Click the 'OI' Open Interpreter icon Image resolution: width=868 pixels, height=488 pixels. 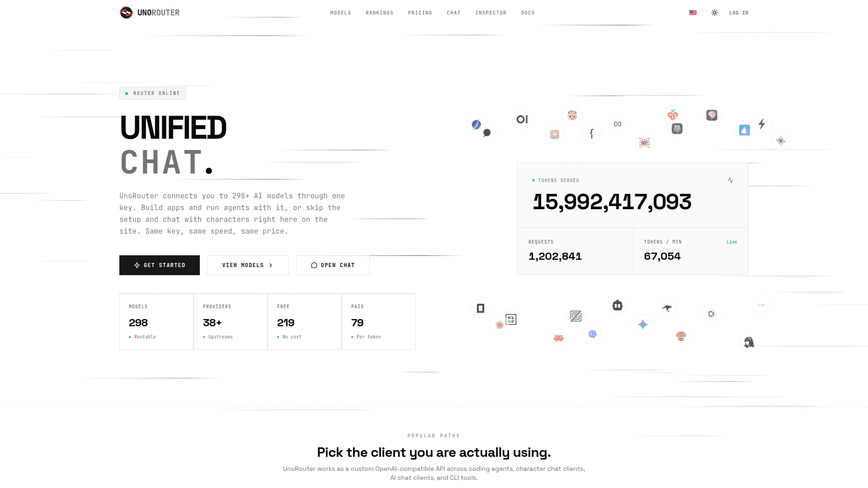point(522,119)
